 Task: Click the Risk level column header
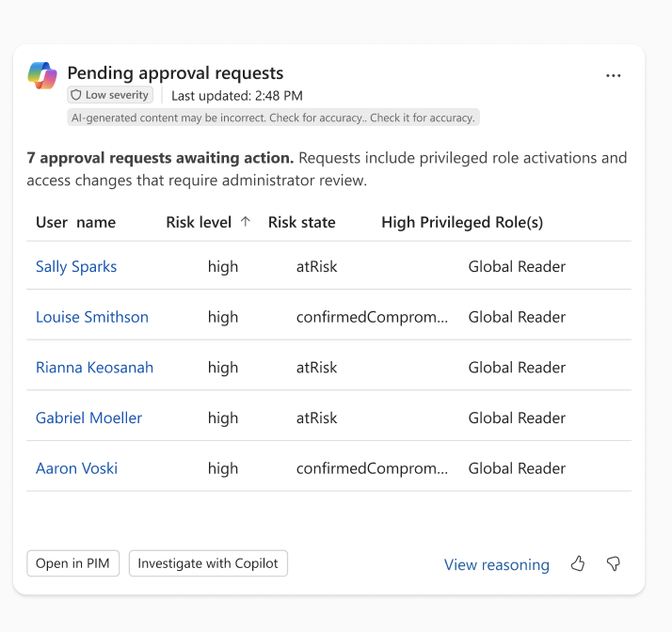pyautogui.click(x=199, y=222)
